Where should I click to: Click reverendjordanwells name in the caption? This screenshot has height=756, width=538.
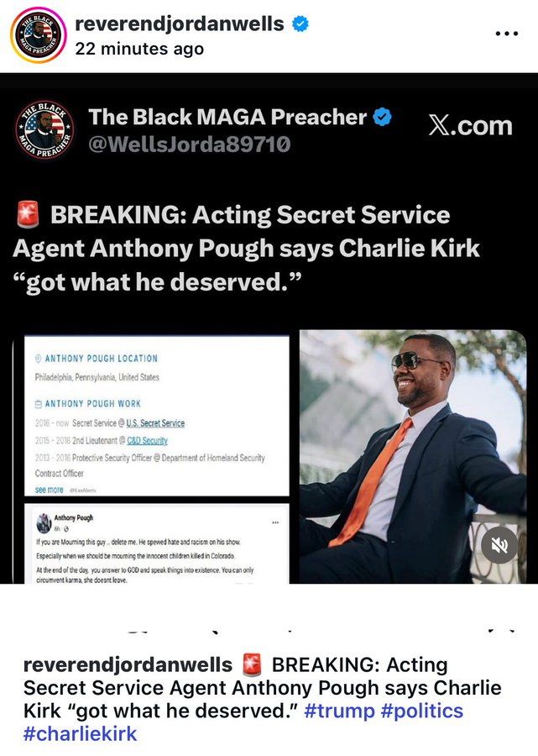128,665
